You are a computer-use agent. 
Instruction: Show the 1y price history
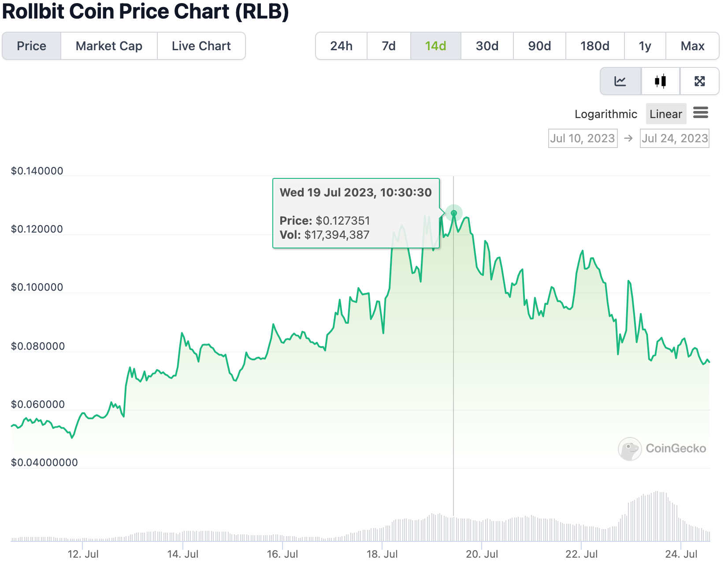click(645, 46)
